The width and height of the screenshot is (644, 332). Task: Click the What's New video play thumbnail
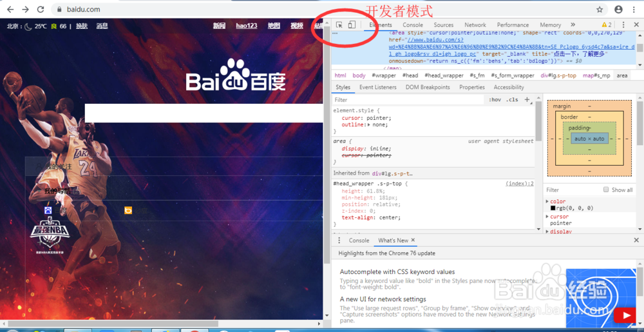tap(601, 298)
